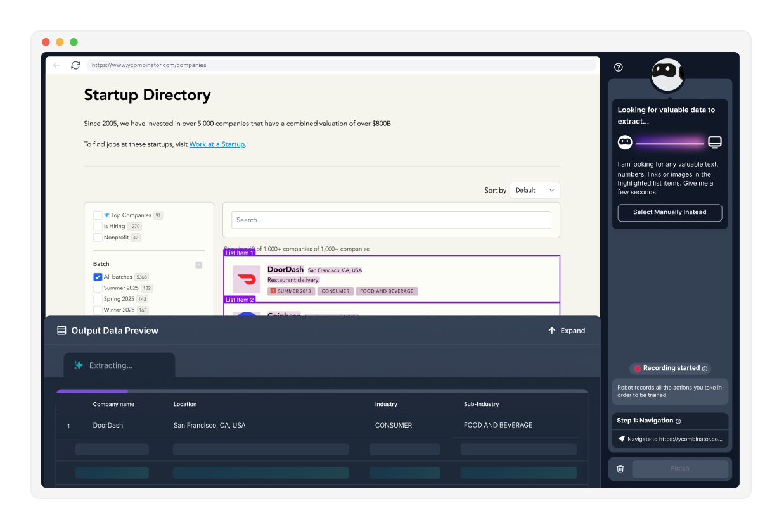Click the CONSUMER tag on DoorDash
Image resolution: width=784 pixels, height=532 pixels.
click(x=335, y=291)
